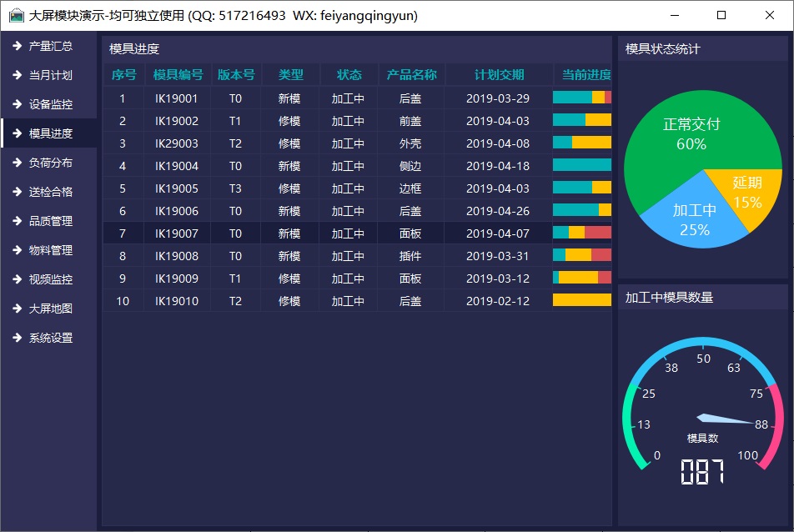Click the 状态 column header
Image resolution: width=794 pixels, height=532 pixels.
point(349,75)
